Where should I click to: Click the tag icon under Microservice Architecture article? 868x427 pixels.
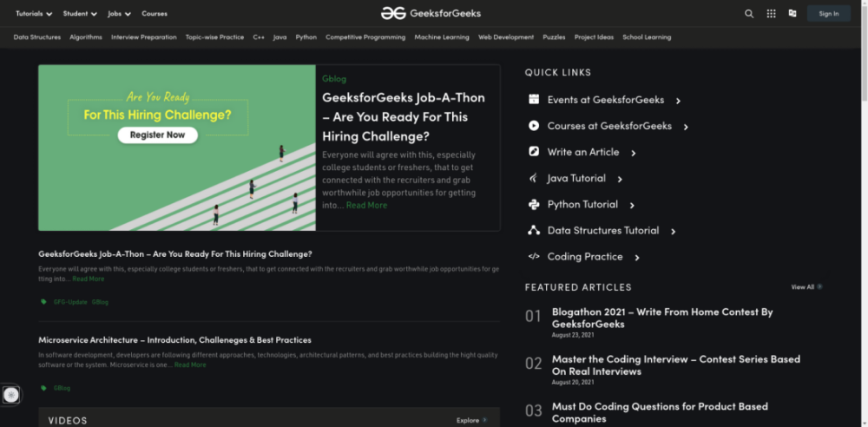[43, 388]
